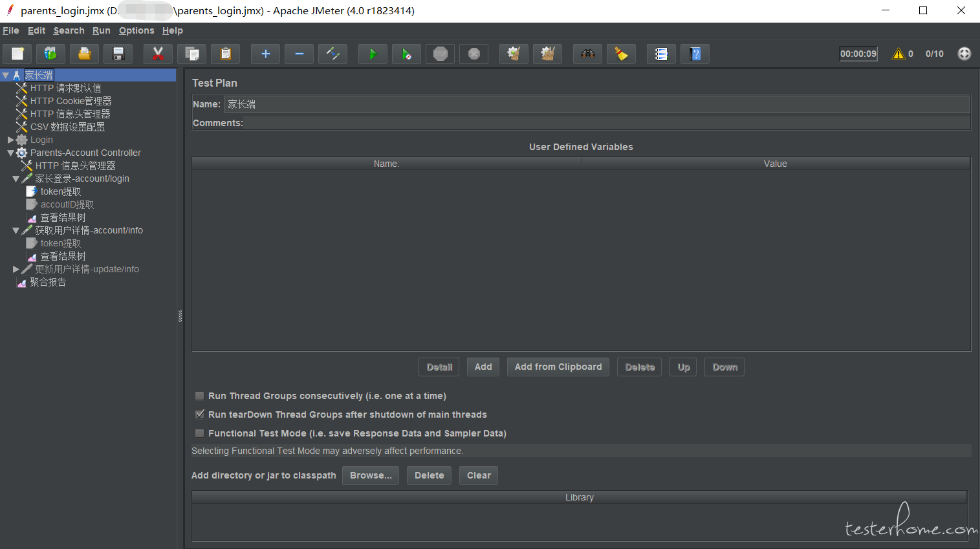Open the Search menu
The width and height of the screenshot is (980, 549).
coord(69,30)
